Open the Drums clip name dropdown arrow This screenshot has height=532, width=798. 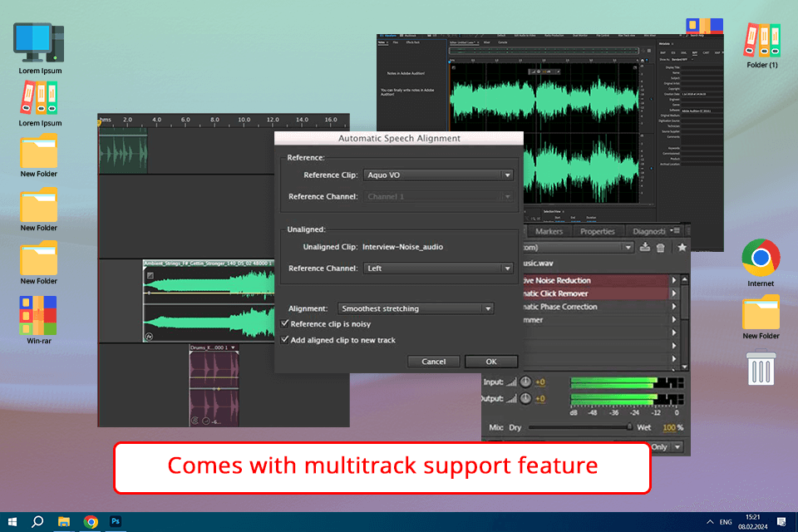pyautogui.click(x=233, y=347)
